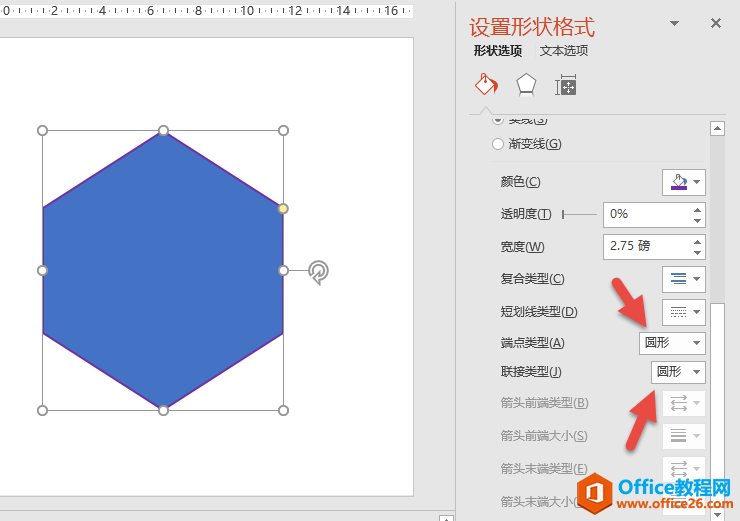Decrease the 透明度 transparency with the down arrow
Screen dimensions: 740x521
click(x=697, y=220)
